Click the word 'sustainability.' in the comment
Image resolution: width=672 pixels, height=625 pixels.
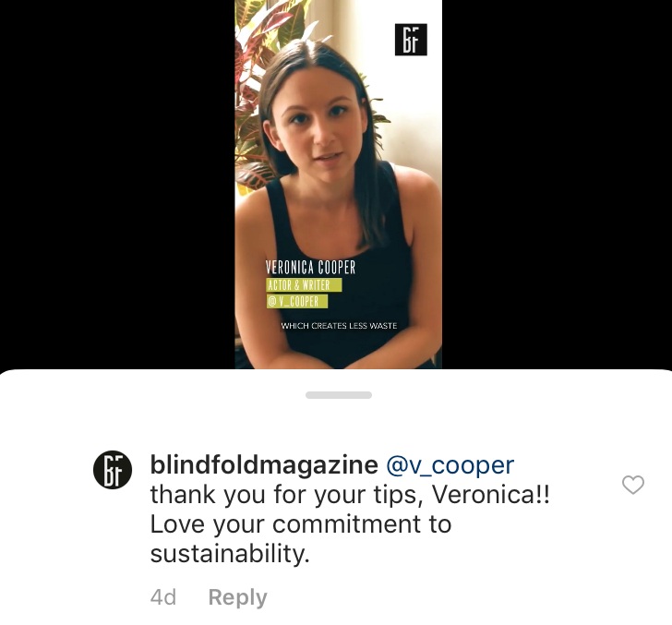click(x=230, y=553)
